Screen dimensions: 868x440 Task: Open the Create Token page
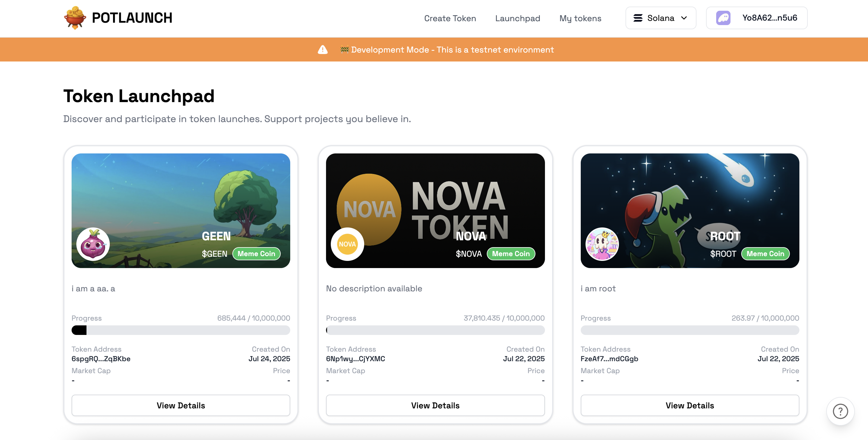point(450,18)
